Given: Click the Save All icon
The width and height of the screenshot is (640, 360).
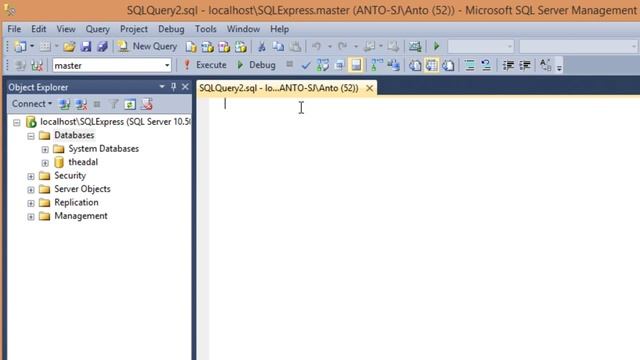Looking at the screenshot, I should coord(102,47).
